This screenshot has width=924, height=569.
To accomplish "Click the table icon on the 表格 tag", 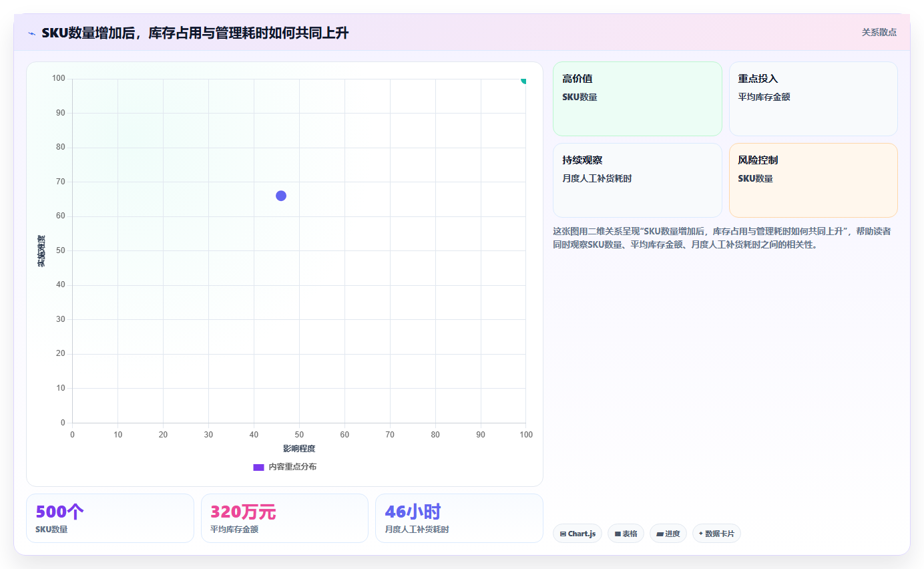I will (x=618, y=534).
